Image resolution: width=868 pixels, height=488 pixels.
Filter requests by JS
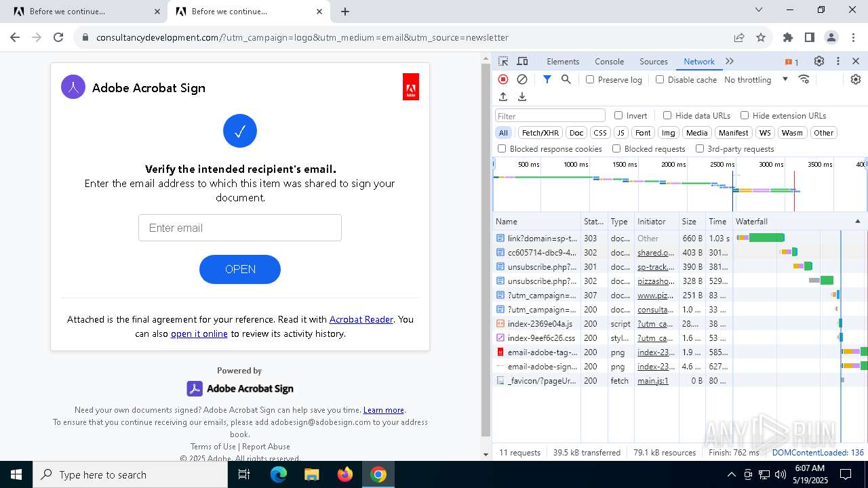[620, 133]
